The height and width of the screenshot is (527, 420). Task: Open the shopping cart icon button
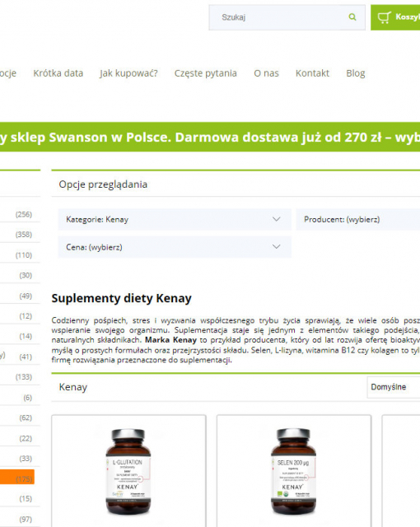[395, 17]
